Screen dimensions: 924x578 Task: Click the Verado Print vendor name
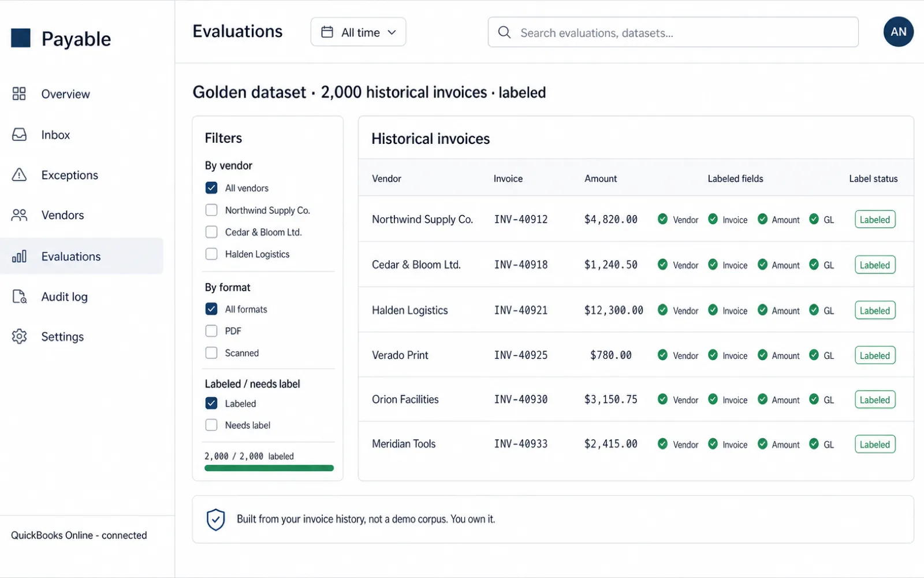tap(400, 355)
